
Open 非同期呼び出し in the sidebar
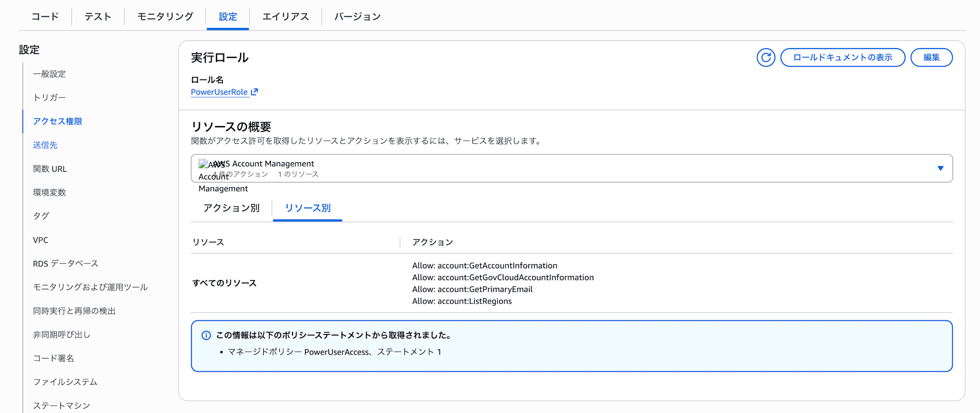point(62,335)
